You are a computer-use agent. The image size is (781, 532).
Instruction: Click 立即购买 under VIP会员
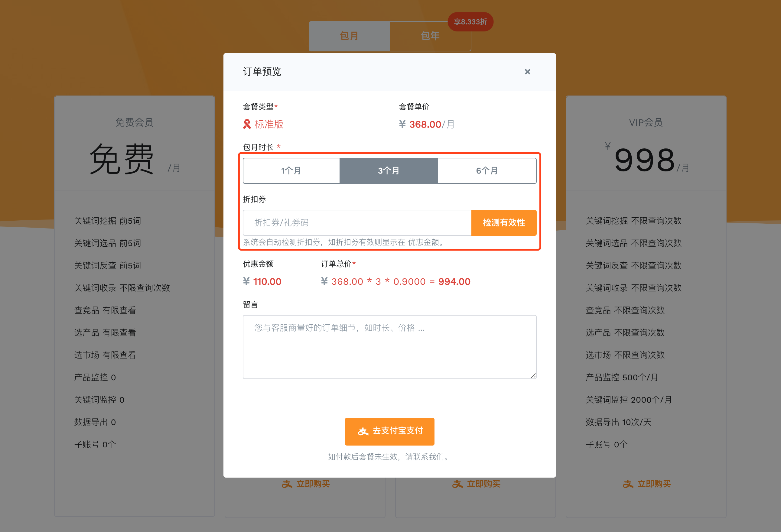tap(647, 484)
